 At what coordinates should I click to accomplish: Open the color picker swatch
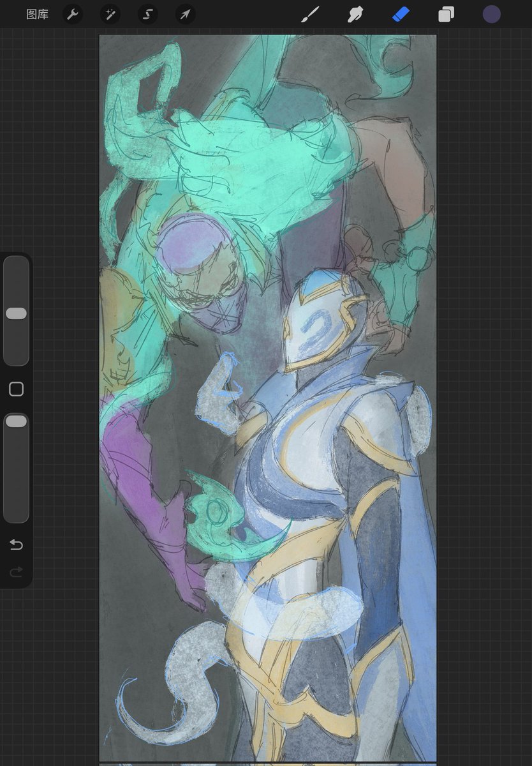point(491,13)
